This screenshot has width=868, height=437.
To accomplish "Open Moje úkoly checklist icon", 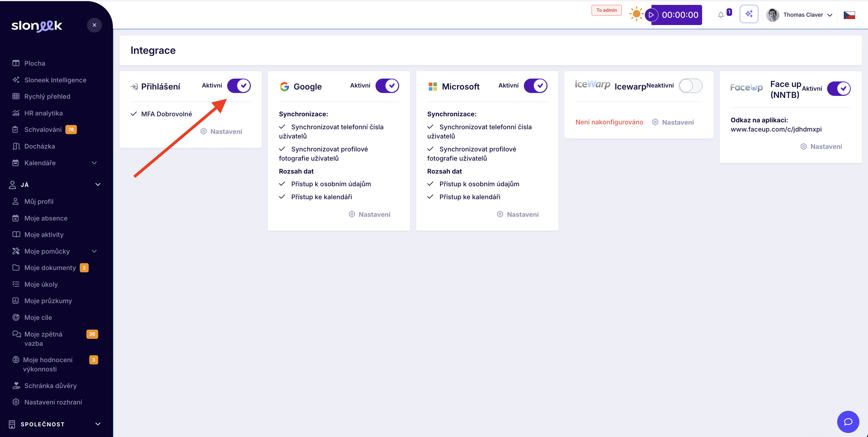I will click(x=16, y=284).
